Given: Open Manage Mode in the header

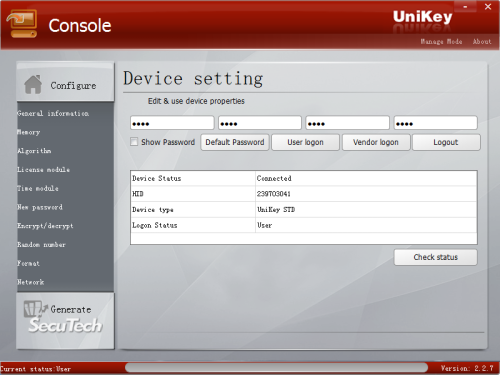Looking at the screenshot, I should pos(441,42).
